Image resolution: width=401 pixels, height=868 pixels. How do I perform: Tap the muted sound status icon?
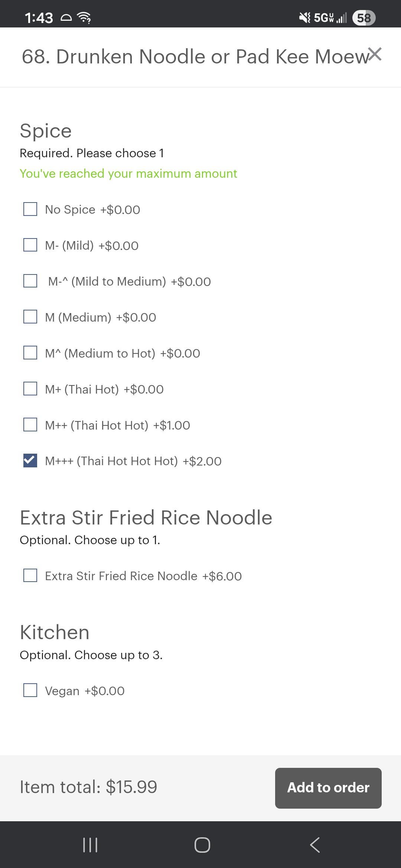click(x=305, y=17)
